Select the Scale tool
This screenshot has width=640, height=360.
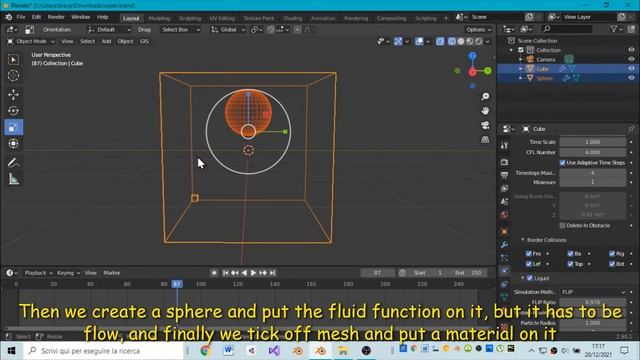13,127
